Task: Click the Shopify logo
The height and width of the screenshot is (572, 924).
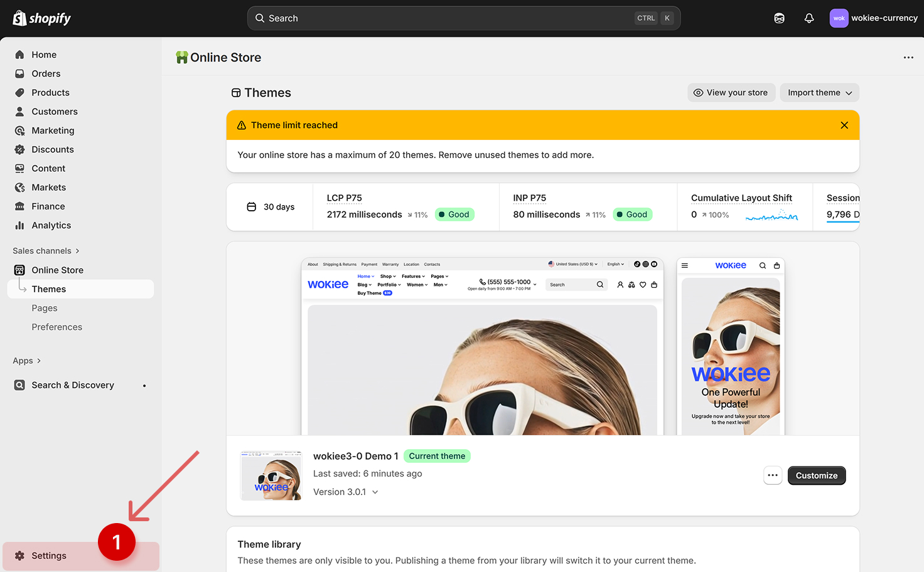Action: (x=42, y=18)
